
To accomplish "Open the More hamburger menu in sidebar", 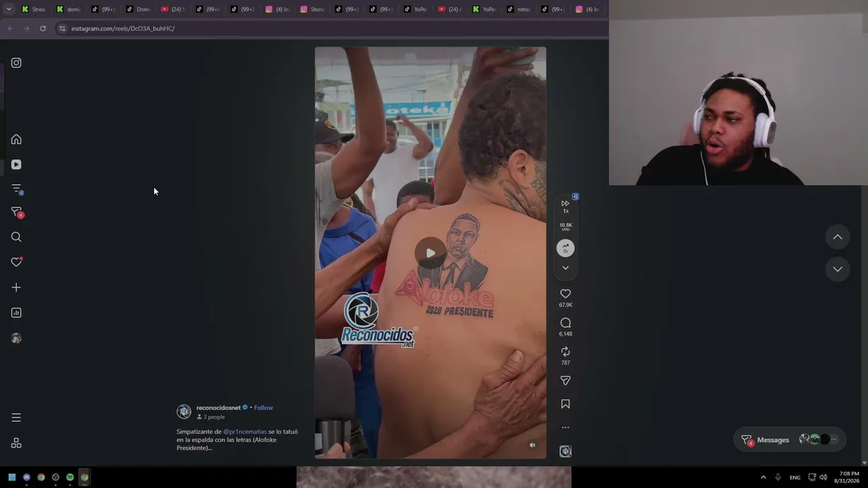I will point(16,418).
